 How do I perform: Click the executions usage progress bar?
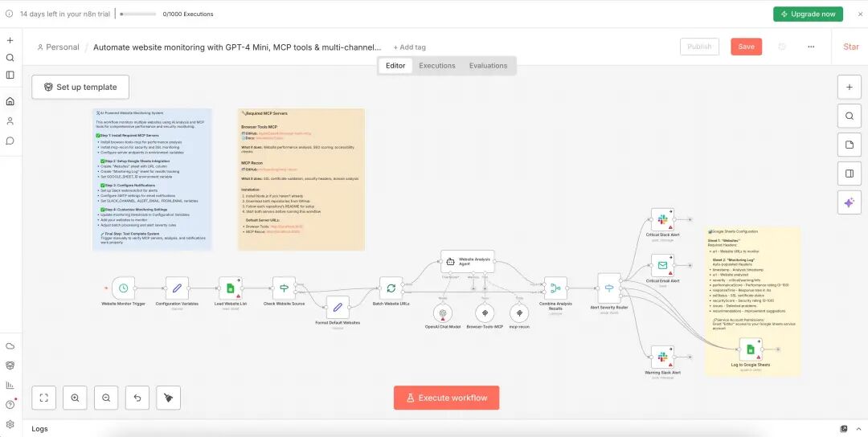pos(138,14)
